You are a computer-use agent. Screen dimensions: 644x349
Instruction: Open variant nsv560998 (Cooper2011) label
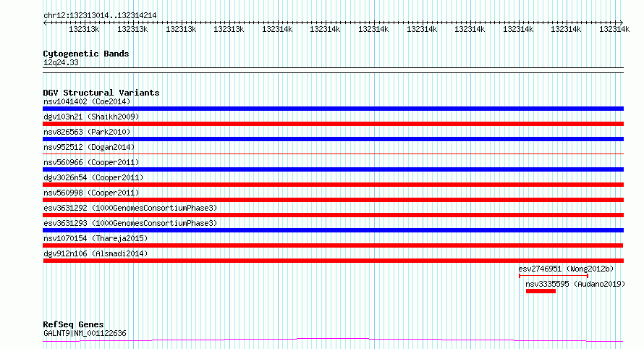(x=91, y=193)
